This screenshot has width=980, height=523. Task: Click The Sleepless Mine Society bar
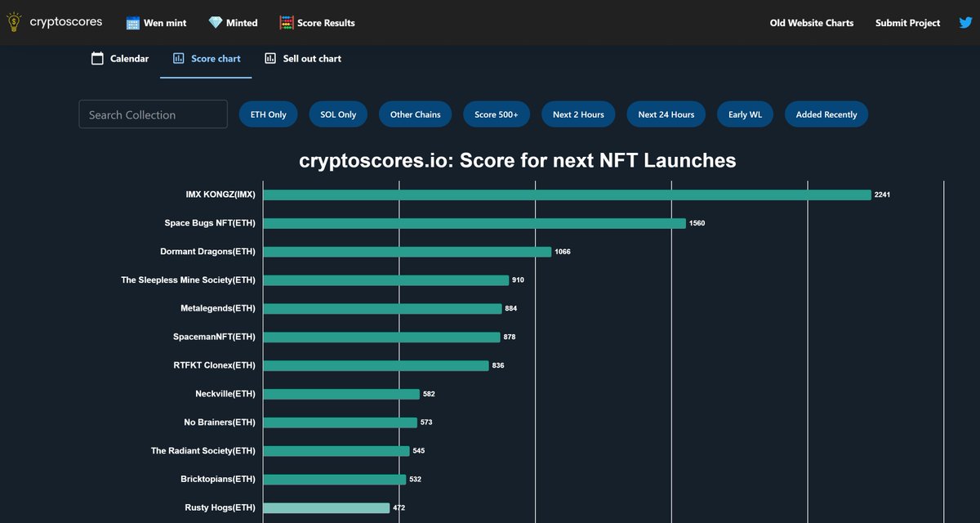pyautogui.click(x=385, y=280)
